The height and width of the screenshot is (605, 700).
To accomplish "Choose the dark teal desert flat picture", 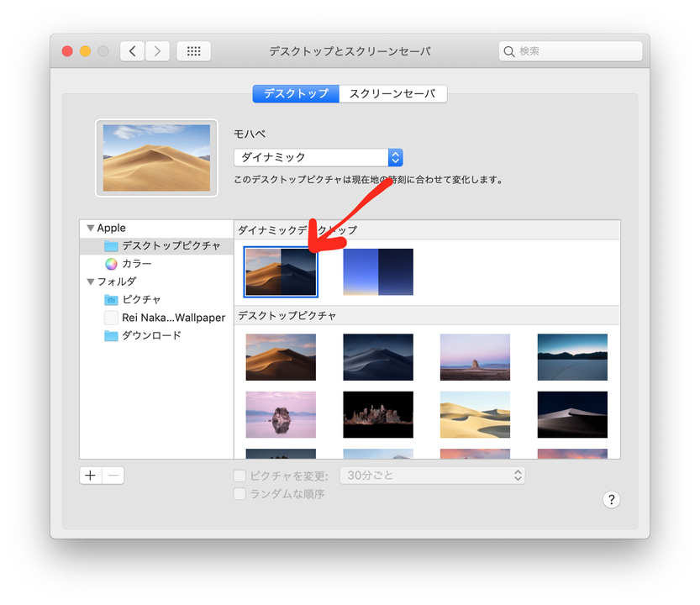I will tap(572, 357).
